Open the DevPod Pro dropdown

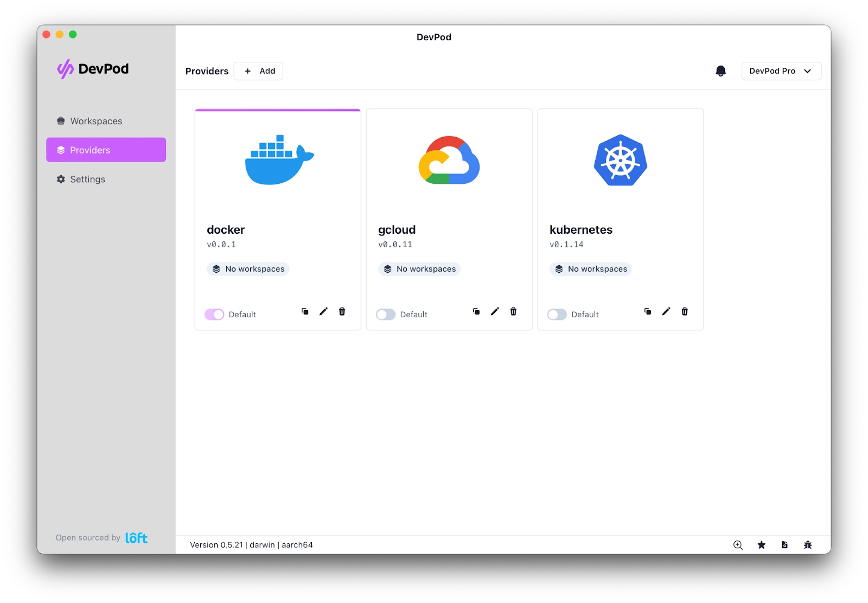click(781, 71)
